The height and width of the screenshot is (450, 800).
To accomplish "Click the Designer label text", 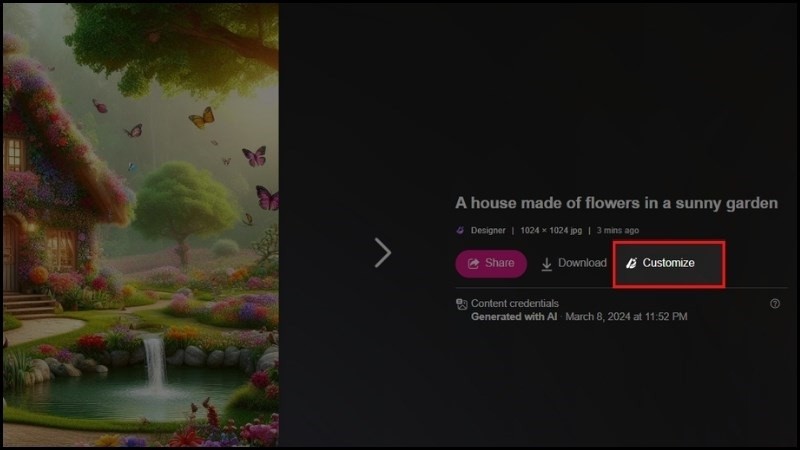I will (x=488, y=231).
